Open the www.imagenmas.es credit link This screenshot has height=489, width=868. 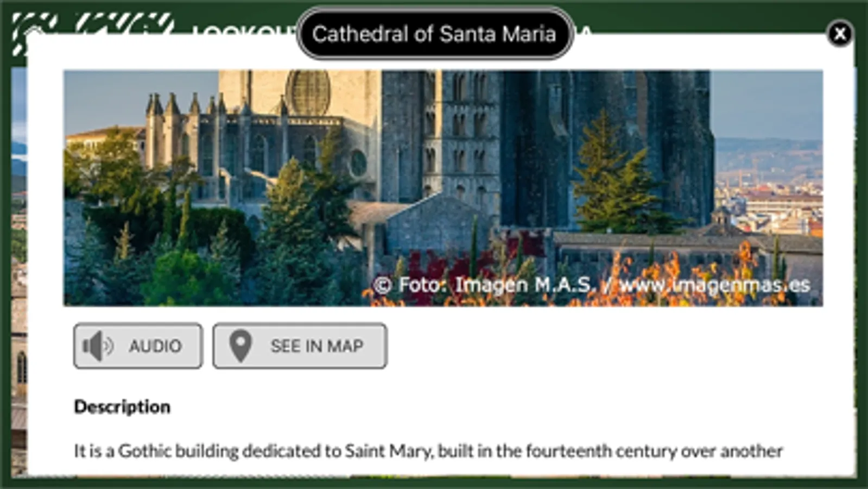coord(715,285)
